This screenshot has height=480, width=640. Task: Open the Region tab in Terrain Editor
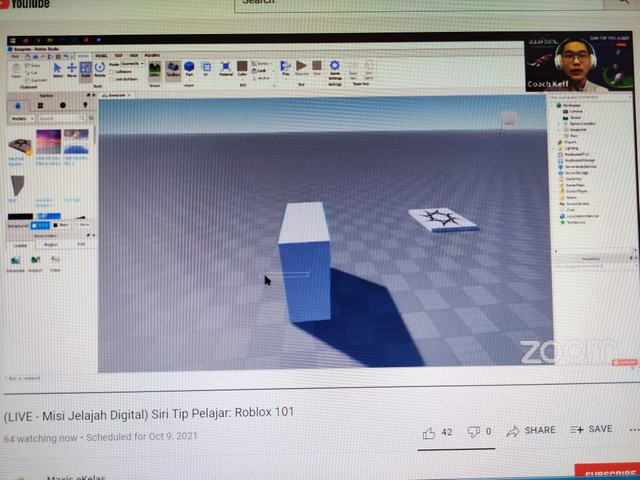click(51, 243)
